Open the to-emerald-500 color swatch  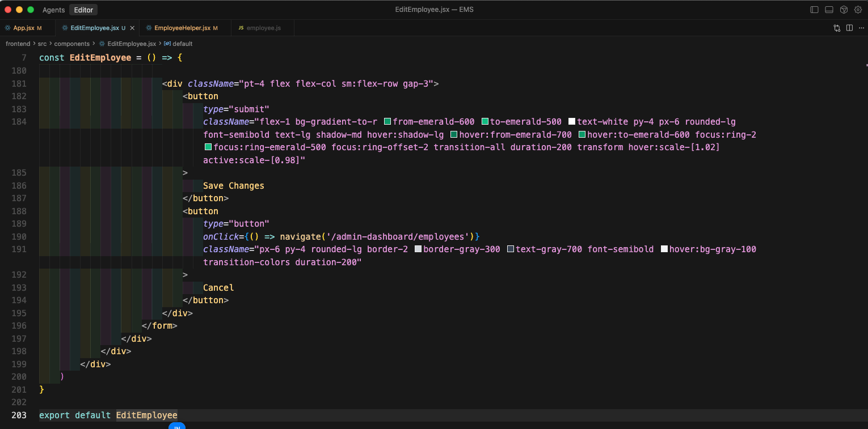(x=485, y=122)
